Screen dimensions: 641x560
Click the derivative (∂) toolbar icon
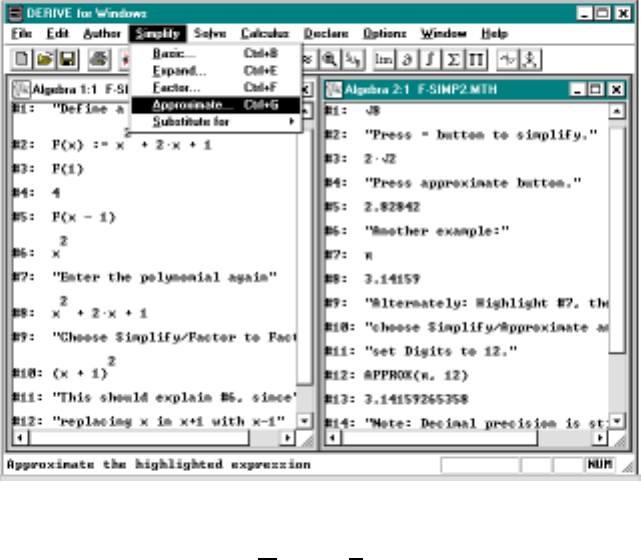[407, 60]
